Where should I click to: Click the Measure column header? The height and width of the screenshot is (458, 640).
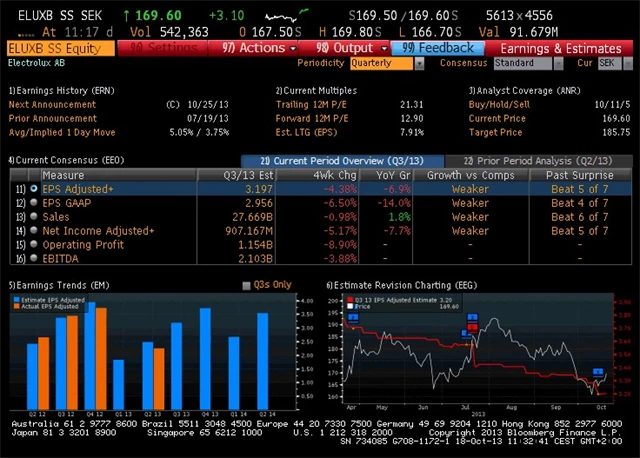118,175
